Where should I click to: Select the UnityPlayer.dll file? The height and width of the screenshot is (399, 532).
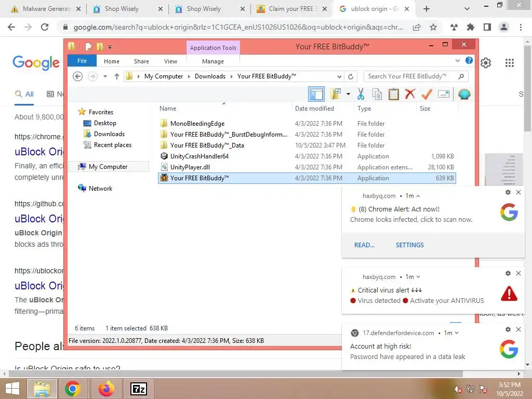click(190, 167)
